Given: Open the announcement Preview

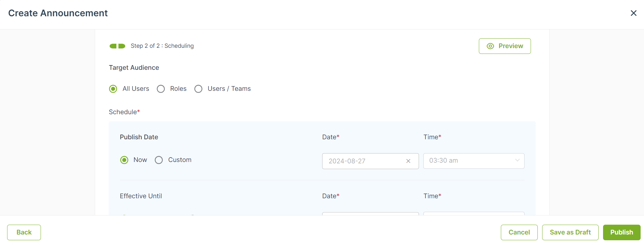Looking at the screenshot, I should (505, 46).
